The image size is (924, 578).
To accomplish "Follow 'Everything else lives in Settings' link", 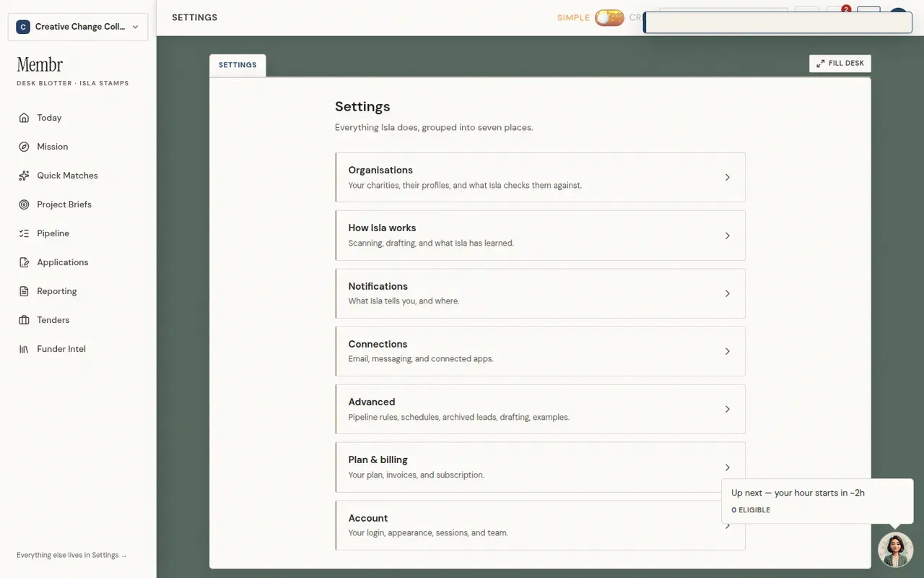I will point(71,555).
